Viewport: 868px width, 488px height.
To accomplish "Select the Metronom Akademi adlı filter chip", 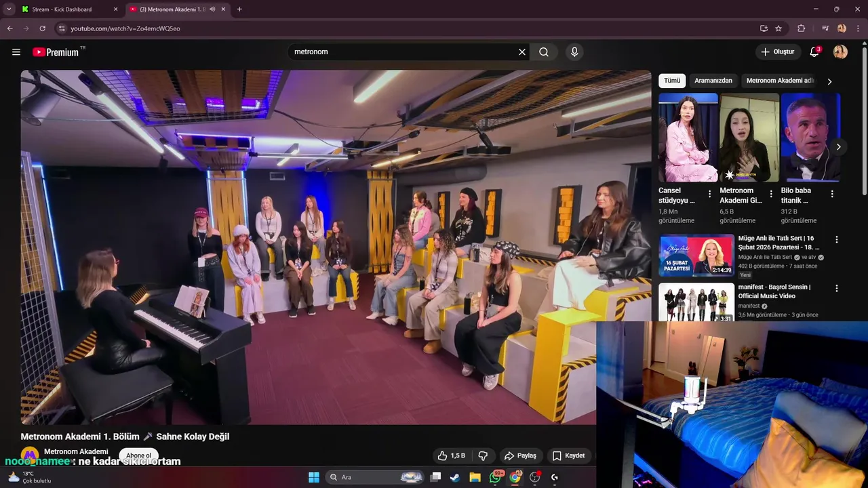I will (780, 81).
